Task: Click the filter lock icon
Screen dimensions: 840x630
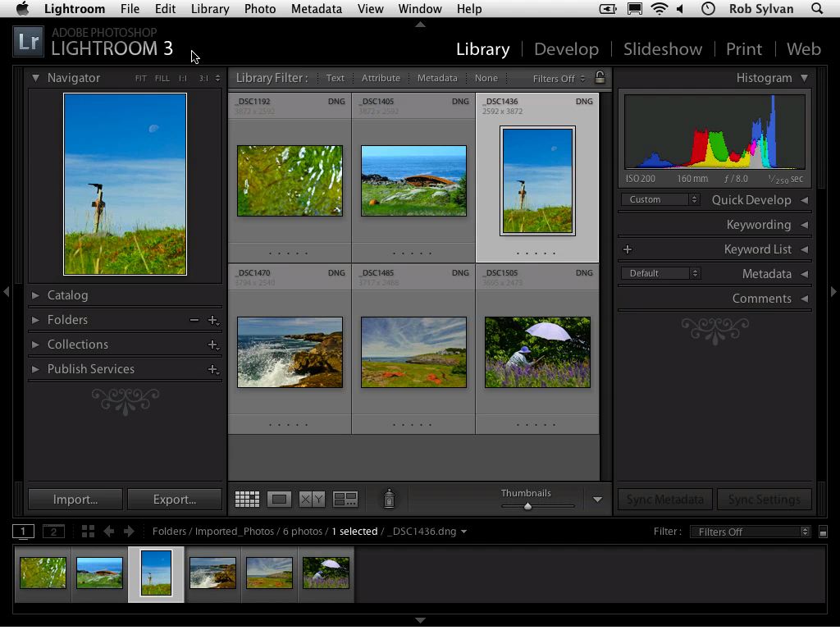Action: (x=600, y=78)
